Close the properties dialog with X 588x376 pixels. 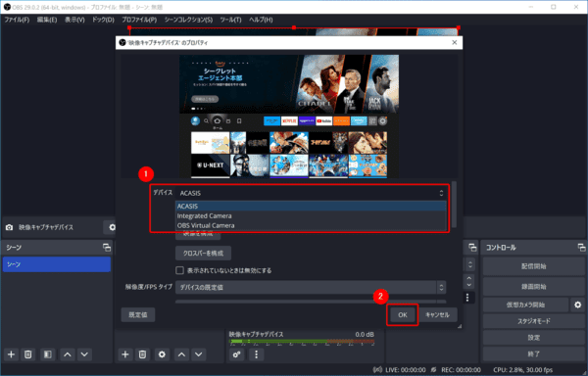[455, 43]
